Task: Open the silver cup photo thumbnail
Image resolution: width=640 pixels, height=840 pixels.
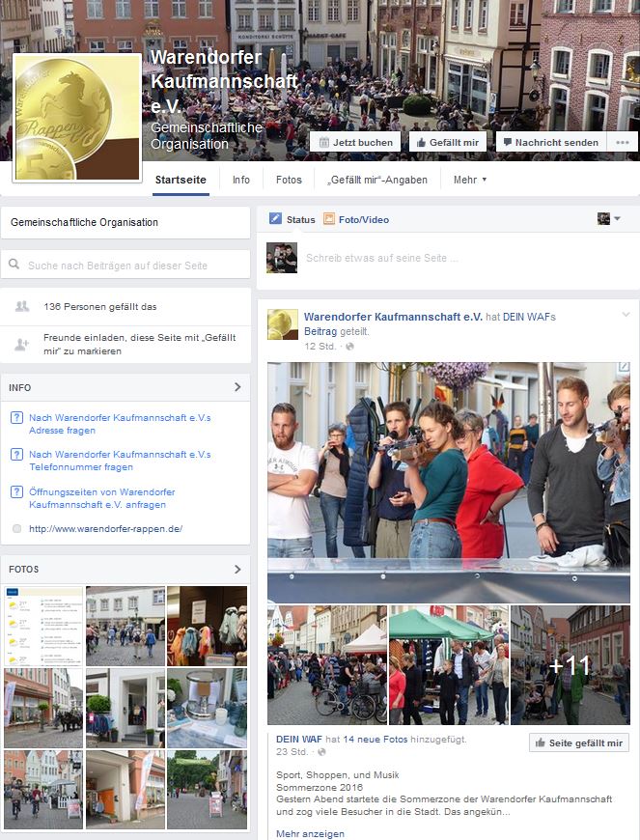Action: pos(208,708)
